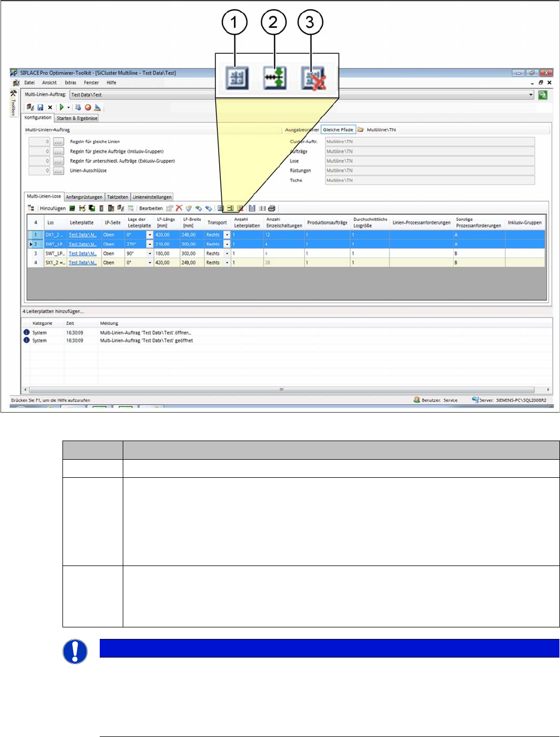560x737 pixels.
Task: Click the Inklusiv-Gruppen column header
Action: click(525, 222)
